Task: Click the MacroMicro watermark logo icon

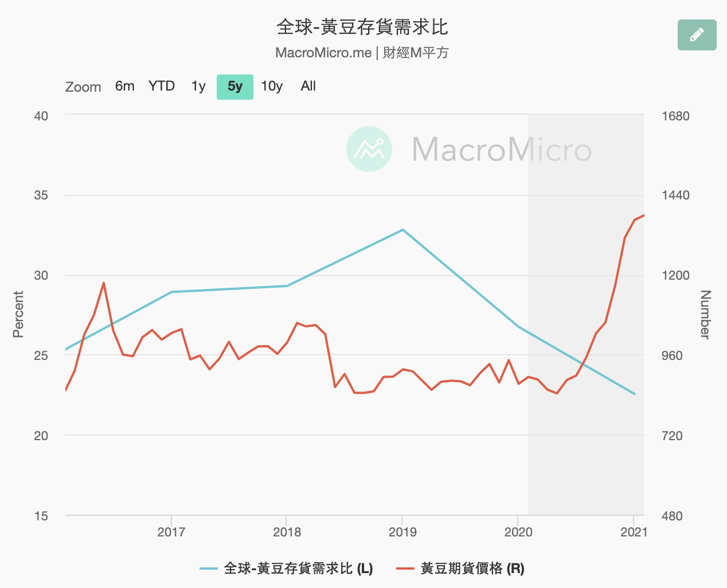Action: click(369, 149)
